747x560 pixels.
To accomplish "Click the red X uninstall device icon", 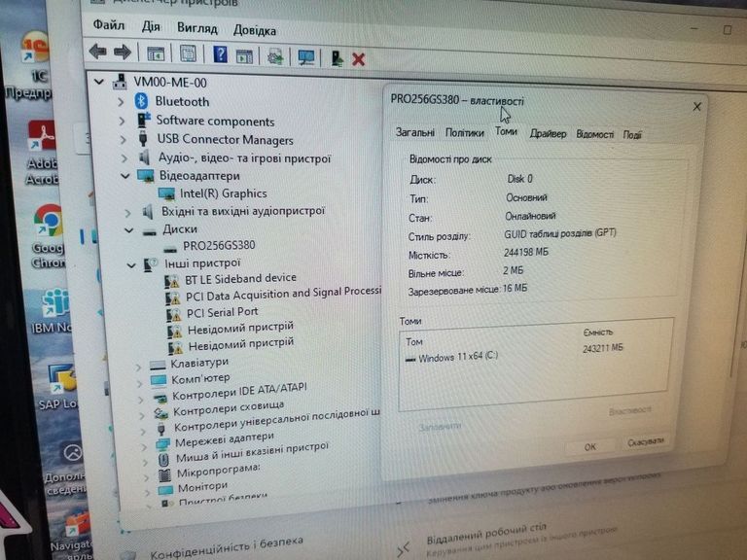I will [x=358, y=59].
